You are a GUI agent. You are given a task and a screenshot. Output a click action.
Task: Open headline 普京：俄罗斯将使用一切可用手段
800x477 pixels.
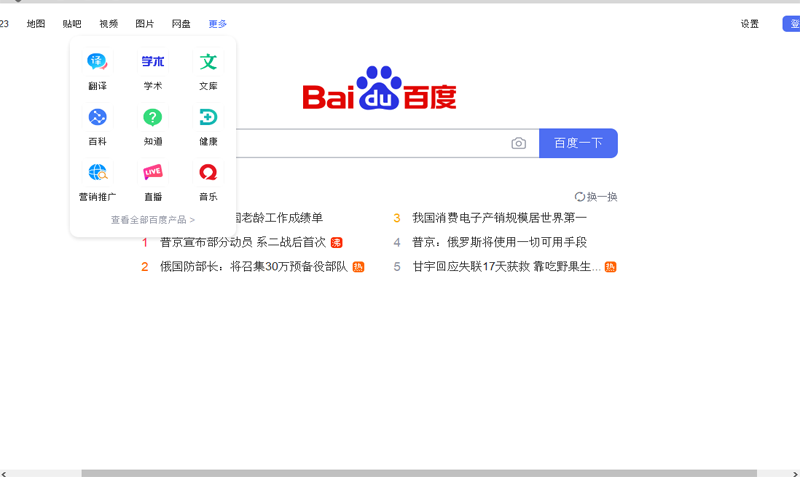coord(499,242)
